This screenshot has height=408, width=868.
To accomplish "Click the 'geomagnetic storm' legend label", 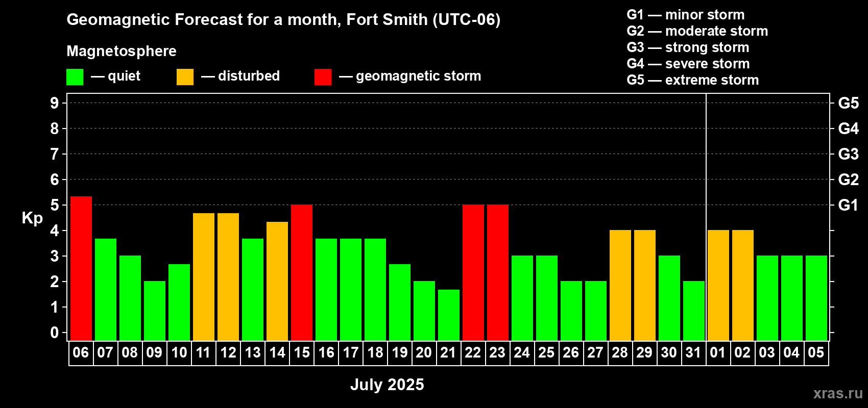I will pos(419,76).
